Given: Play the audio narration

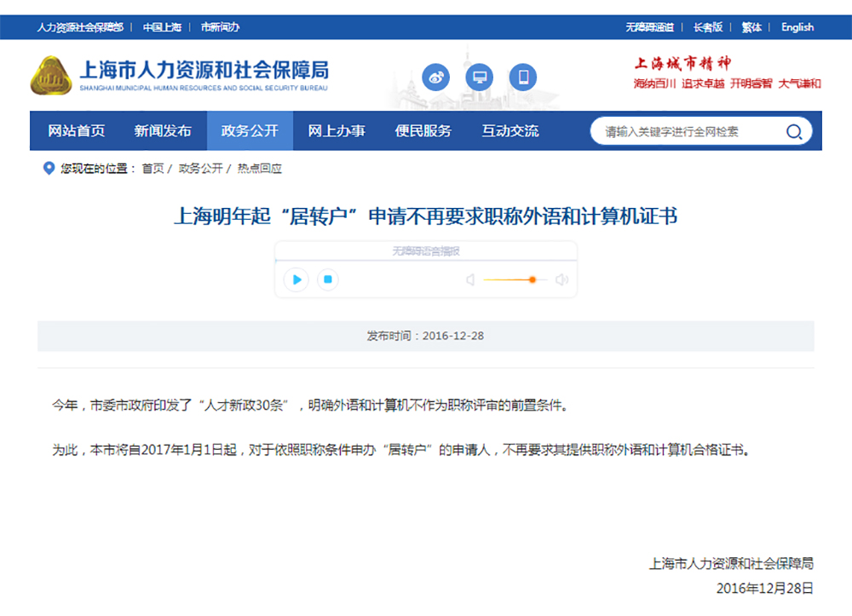Looking at the screenshot, I should [296, 279].
